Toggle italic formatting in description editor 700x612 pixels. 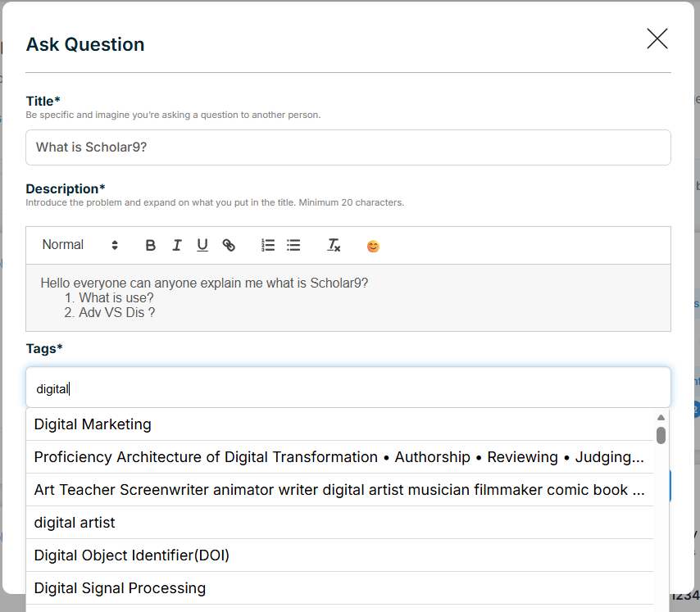tap(177, 245)
